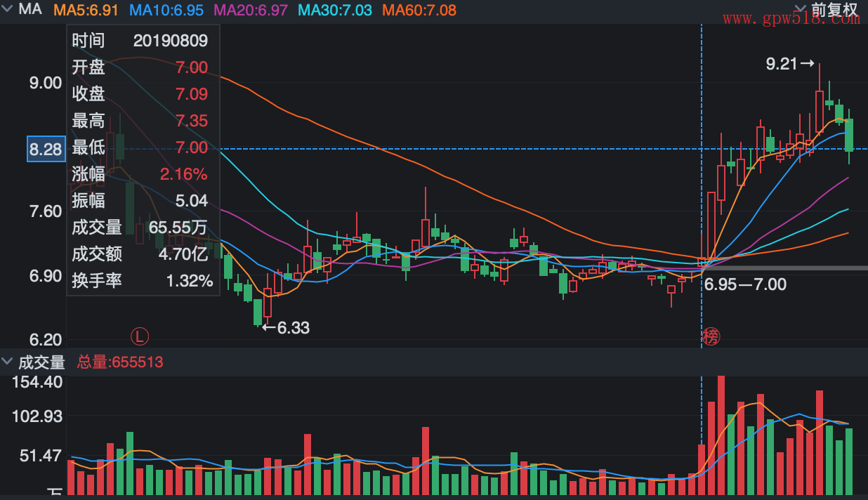The width and height of the screenshot is (868, 500).
Task: Click the 9.21 highest price arrow marker
Action: (x=789, y=64)
